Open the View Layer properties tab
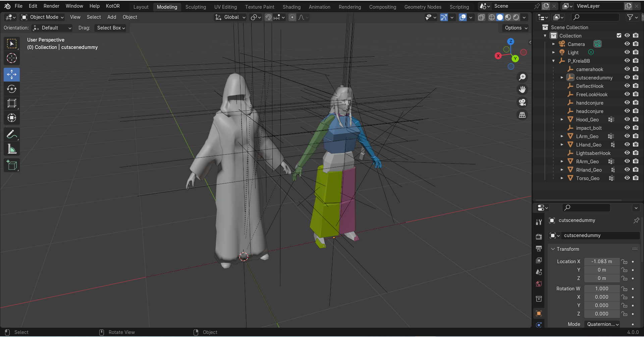 point(539,260)
